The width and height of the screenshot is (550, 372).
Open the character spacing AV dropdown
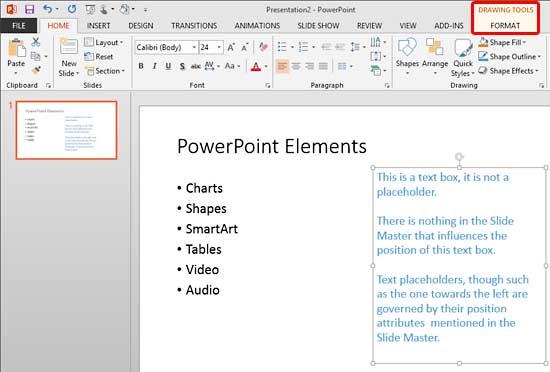coord(212,66)
